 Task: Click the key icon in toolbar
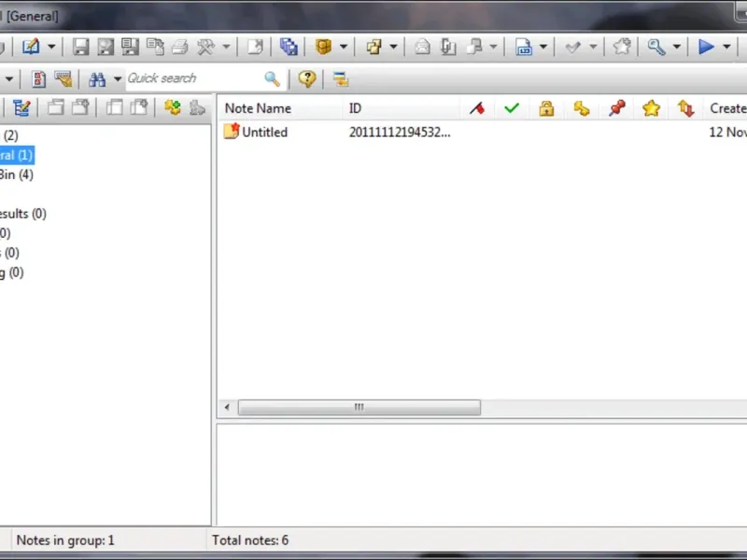[x=656, y=47]
